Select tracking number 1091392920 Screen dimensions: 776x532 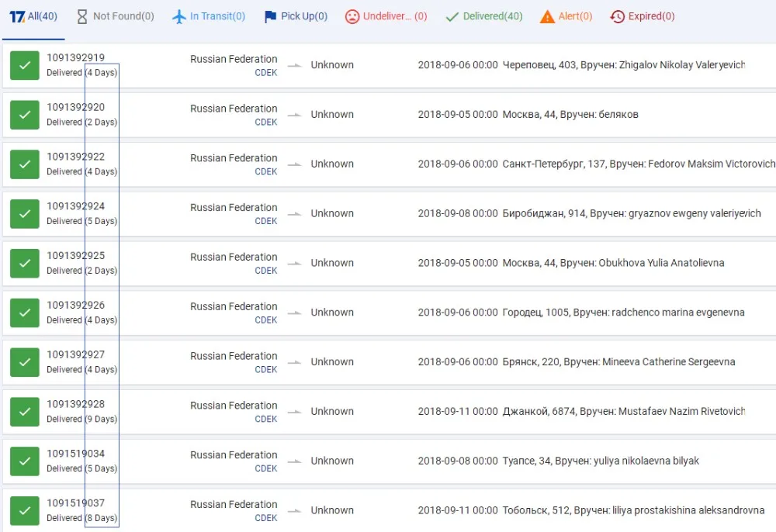(x=76, y=107)
